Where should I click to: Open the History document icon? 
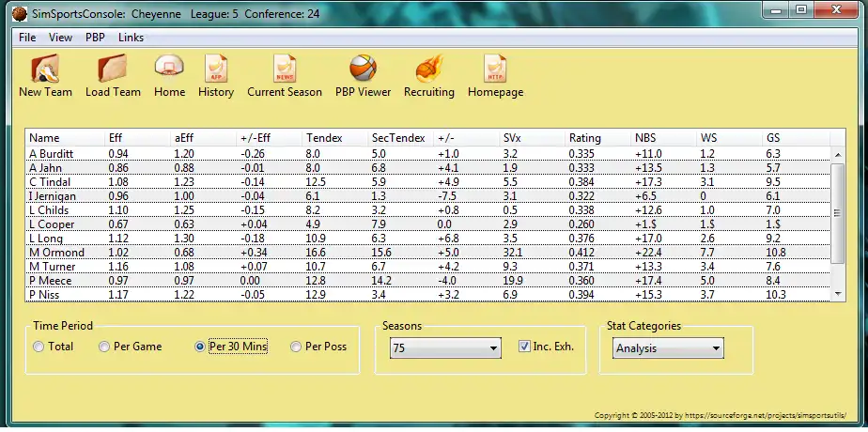coord(216,68)
